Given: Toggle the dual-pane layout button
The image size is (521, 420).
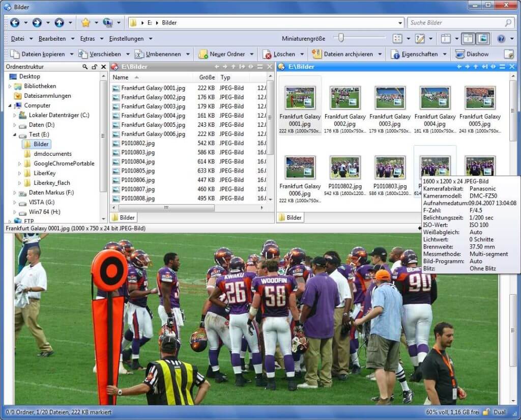Looking at the screenshot, I should 467,39.
